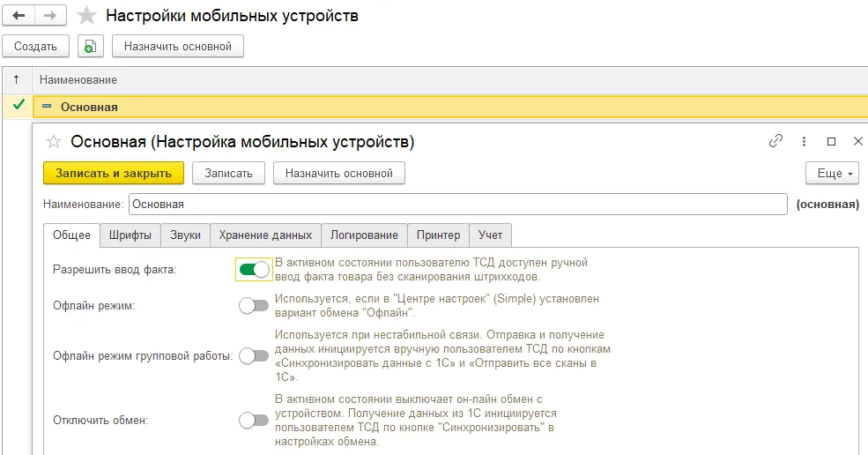The width and height of the screenshot is (868, 455).
Task: Go back with the left arrow button
Action: click(x=19, y=16)
